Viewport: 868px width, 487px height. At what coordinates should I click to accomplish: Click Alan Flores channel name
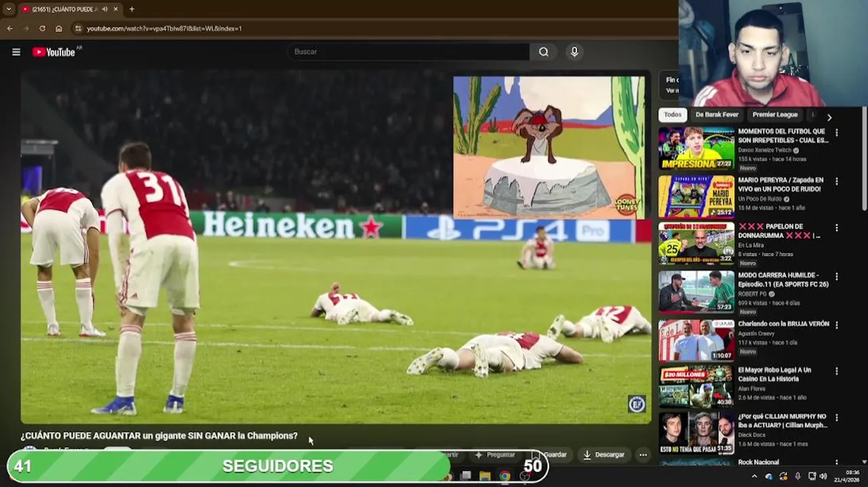(751, 388)
